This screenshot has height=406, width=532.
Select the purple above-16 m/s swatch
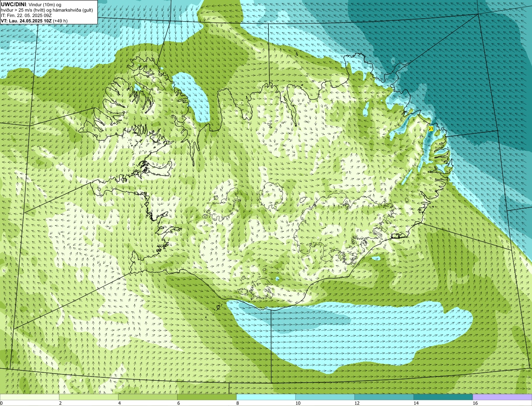(502, 397)
